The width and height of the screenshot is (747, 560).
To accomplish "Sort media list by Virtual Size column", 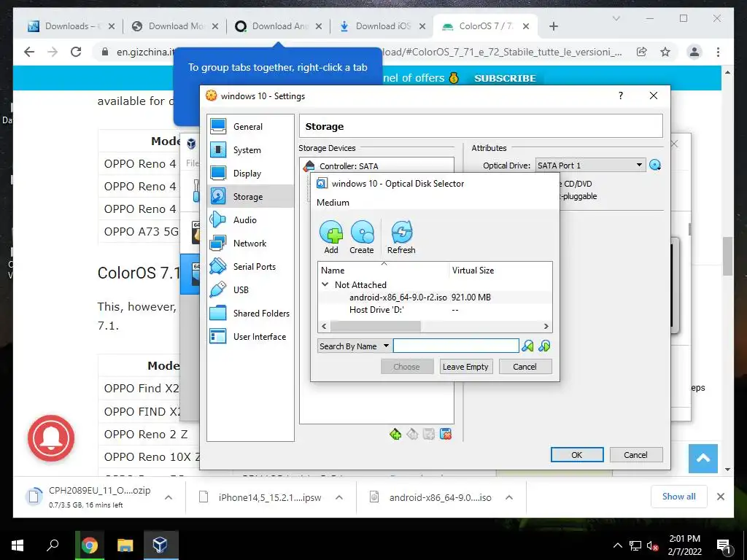I will (500, 271).
